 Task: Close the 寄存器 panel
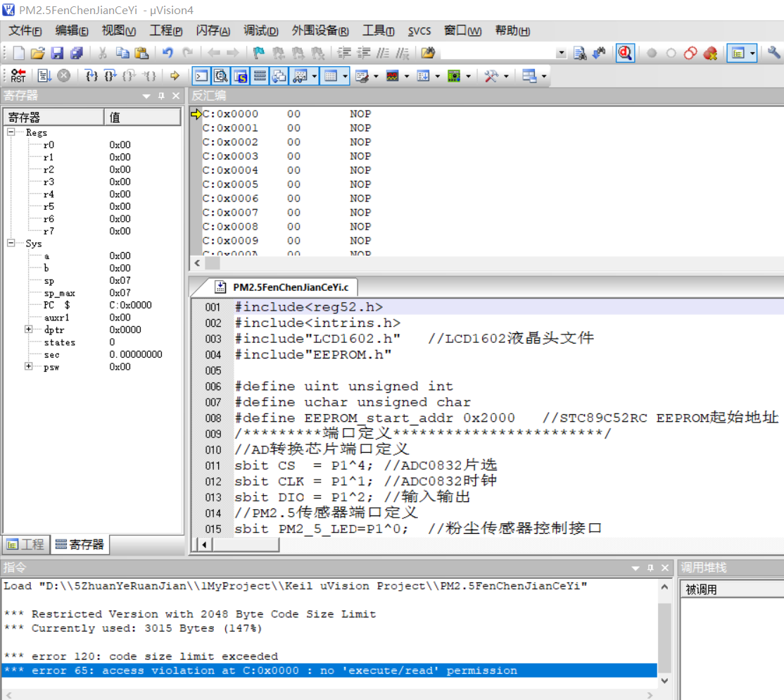tap(175, 96)
